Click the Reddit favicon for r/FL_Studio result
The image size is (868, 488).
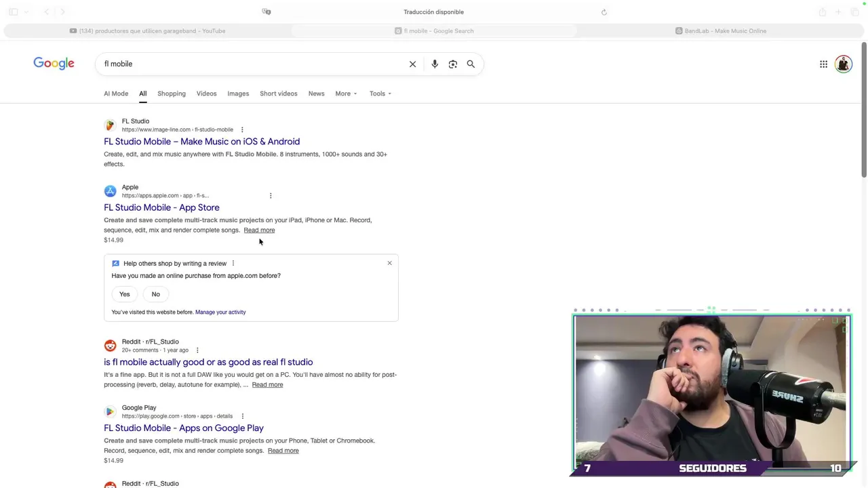pyautogui.click(x=110, y=346)
